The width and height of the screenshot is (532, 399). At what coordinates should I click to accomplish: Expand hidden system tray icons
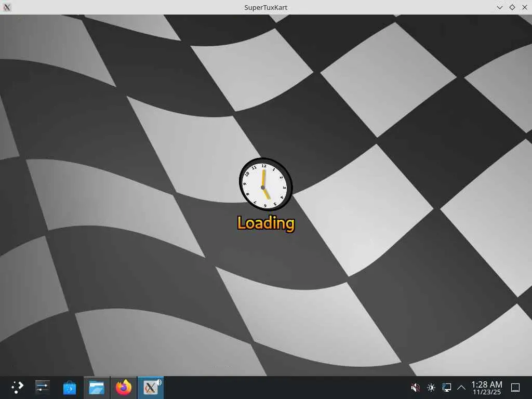point(461,388)
